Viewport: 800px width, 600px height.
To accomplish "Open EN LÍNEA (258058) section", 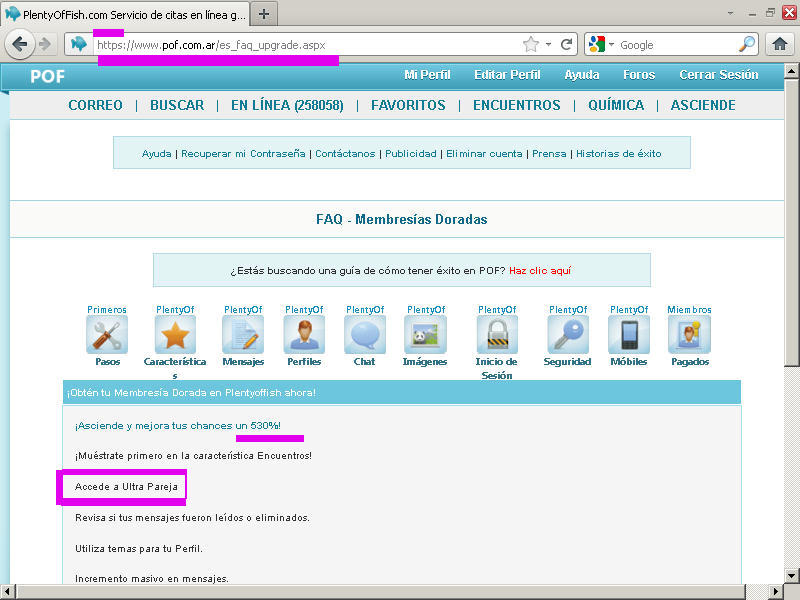I will coord(287,105).
